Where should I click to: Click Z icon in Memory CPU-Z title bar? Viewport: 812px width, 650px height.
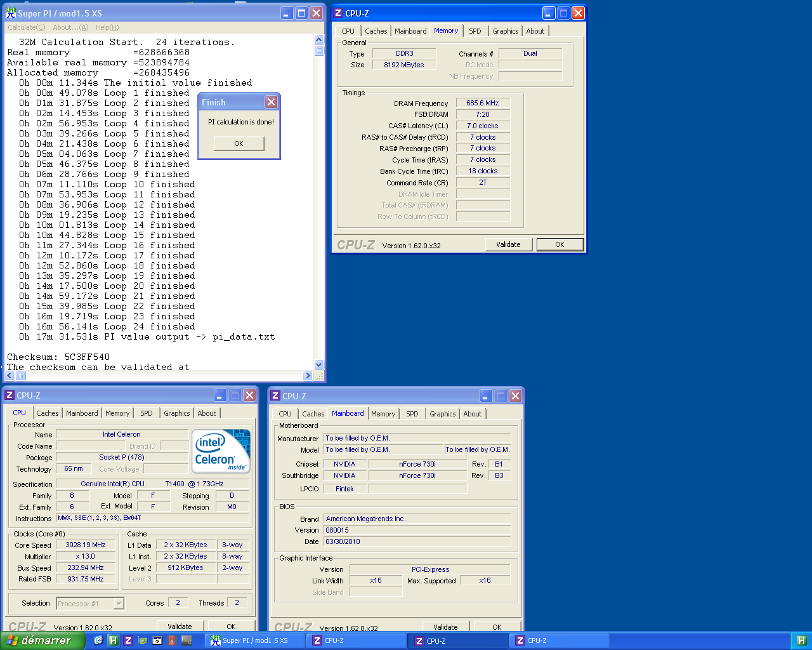(338, 13)
